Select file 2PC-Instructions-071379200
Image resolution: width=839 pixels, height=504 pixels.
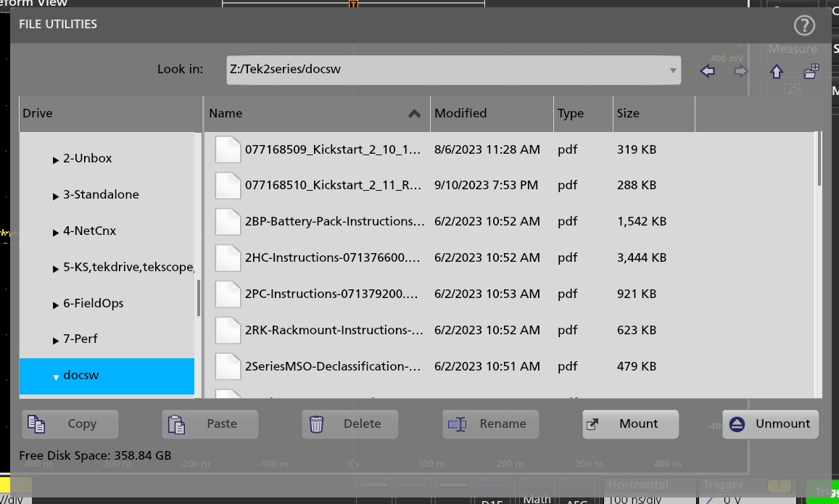[x=331, y=294]
